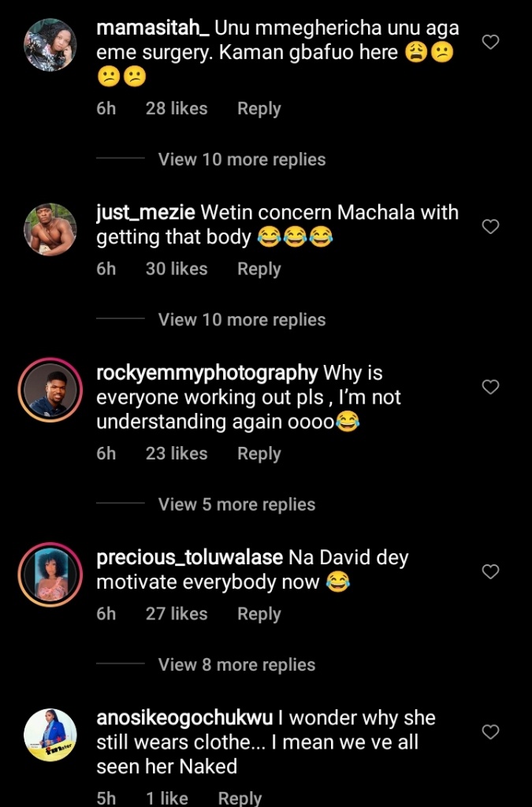Open precious_toluwalase's story ring avatar
The height and width of the screenshot is (807, 532).
coord(50,575)
